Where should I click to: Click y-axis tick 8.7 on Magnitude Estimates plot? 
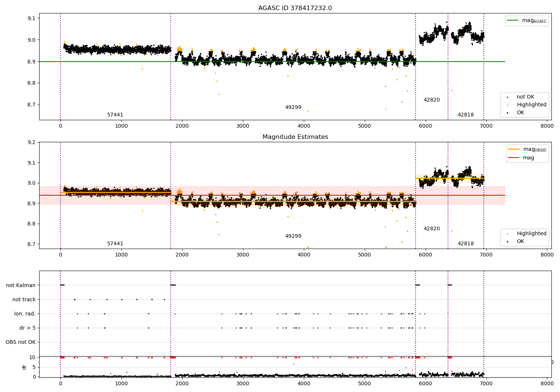31,244
